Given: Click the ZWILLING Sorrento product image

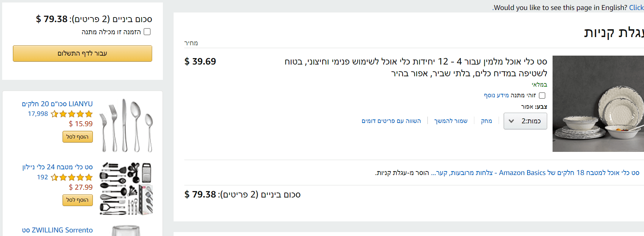Looking at the screenshot, I should [x=126, y=230].
